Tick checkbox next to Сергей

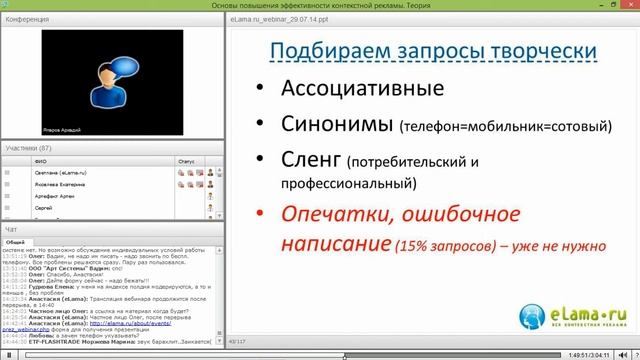pos(7,208)
